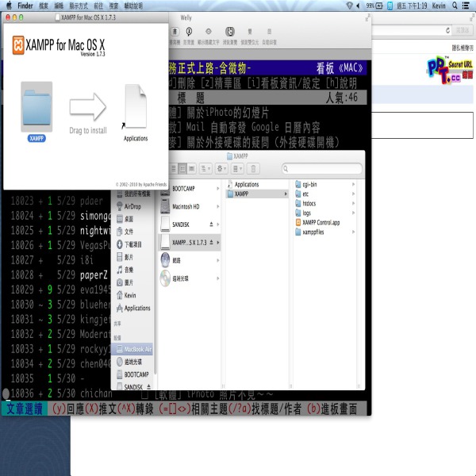Expand the htdocs folder arrow
The image size is (476, 476).
click(353, 203)
